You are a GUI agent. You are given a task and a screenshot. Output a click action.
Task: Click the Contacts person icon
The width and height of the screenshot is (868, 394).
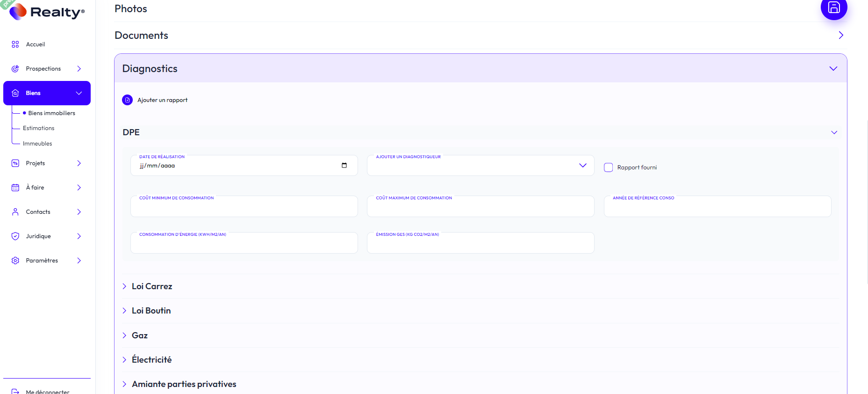(15, 212)
